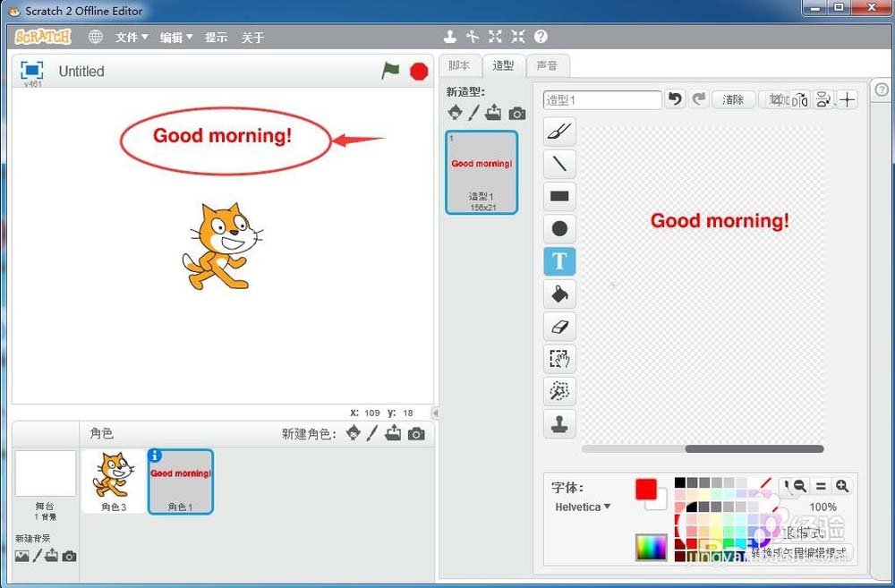Viewport: 895px width, 588px height.
Task: Pick the Fill bucket tool
Action: (559, 294)
